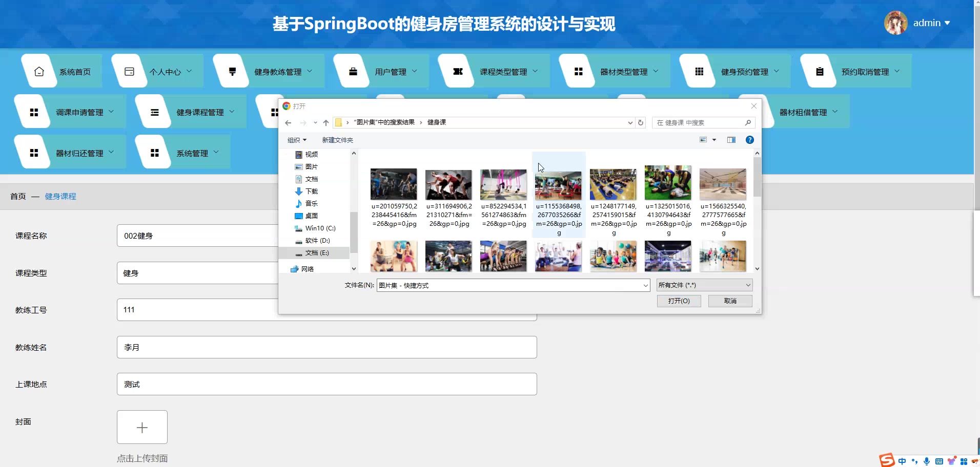The height and width of the screenshot is (467, 980).
Task: Open the 用户管理 briefcase icon
Action: pos(352,71)
